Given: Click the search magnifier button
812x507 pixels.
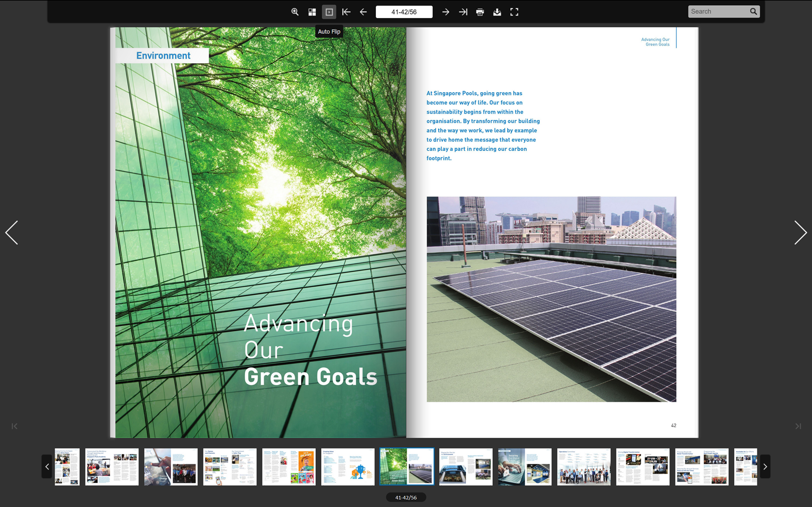Looking at the screenshot, I should click(x=754, y=11).
